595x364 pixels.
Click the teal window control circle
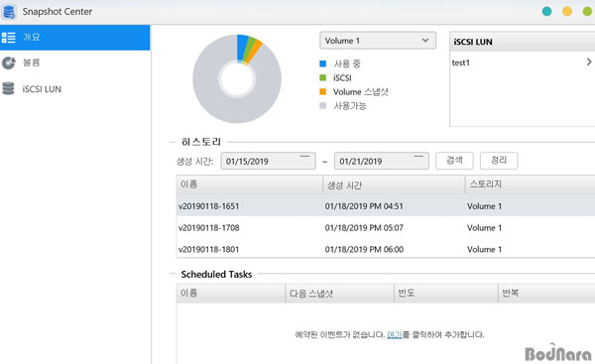(x=546, y=11)
